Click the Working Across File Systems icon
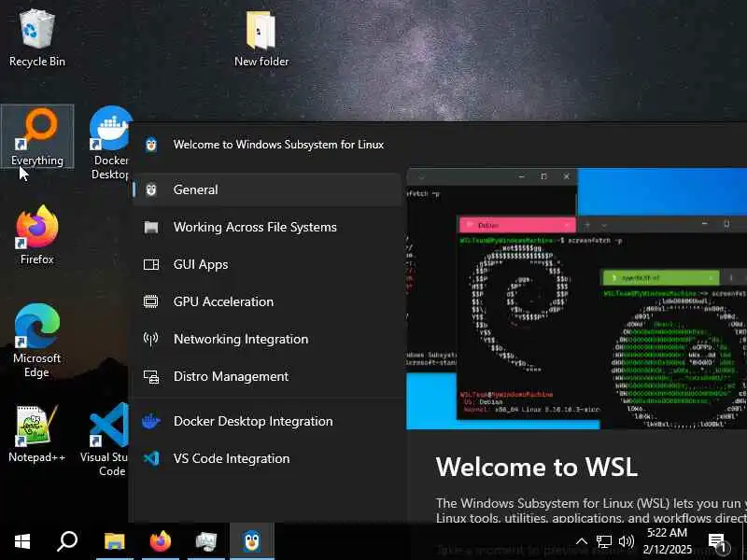The image size is (747, 560). 151,227
